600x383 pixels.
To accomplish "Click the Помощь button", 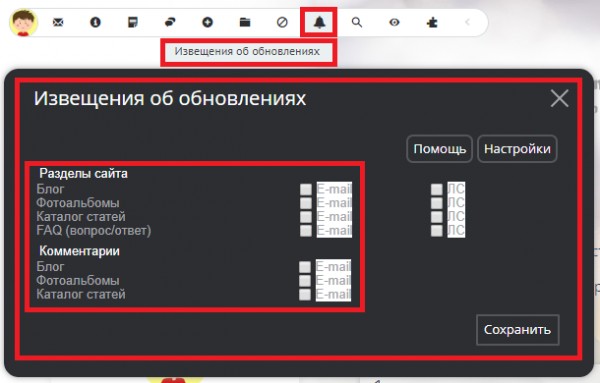I will click(439, 148).
